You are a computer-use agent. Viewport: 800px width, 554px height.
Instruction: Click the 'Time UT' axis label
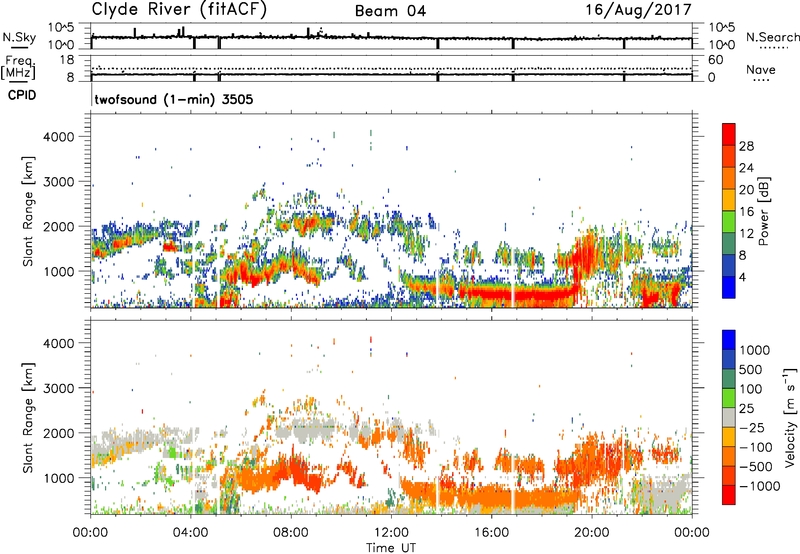coord(391,548)
